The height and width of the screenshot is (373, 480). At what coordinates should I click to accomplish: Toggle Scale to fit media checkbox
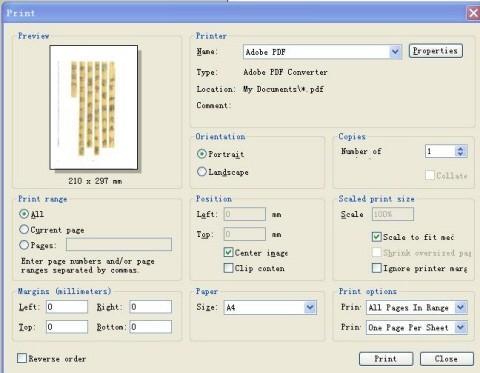click(x=376, y=237)
